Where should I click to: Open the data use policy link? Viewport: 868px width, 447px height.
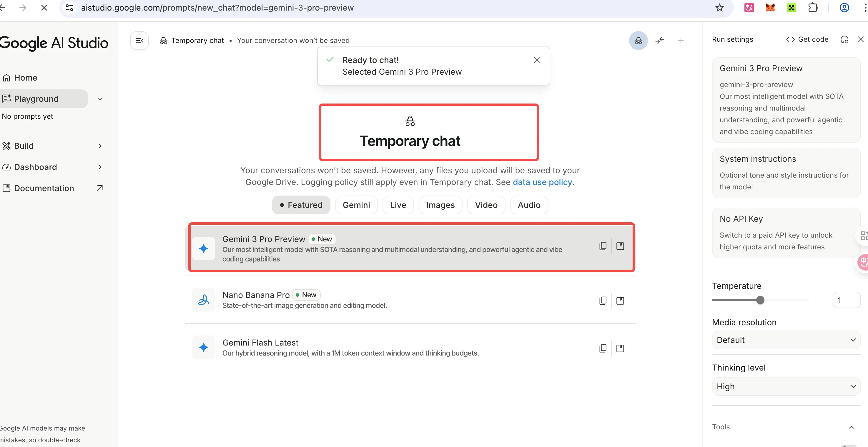point(542,182)
